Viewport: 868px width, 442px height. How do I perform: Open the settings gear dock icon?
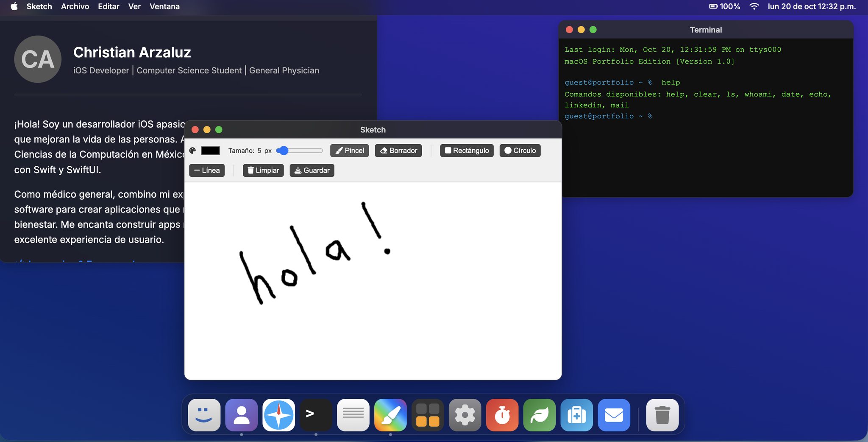465,415
